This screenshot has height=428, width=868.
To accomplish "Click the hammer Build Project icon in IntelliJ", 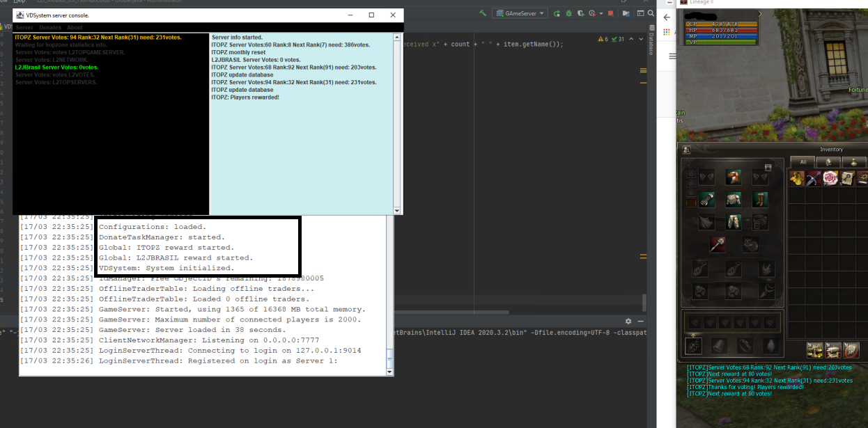I will (483, 13).
